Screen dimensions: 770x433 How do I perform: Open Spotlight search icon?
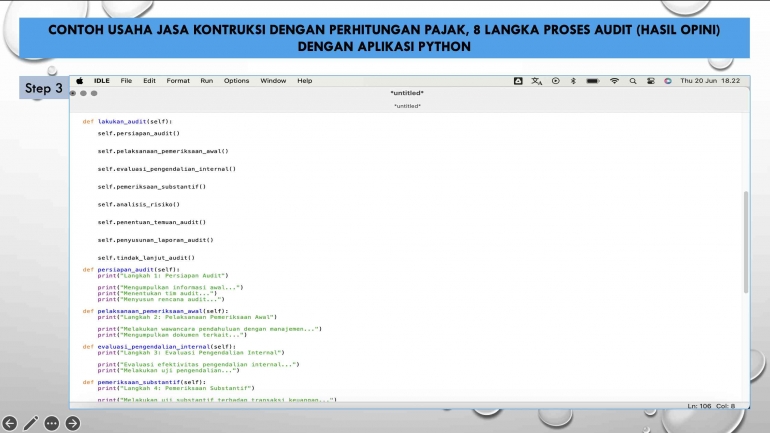tap(633, 81)
